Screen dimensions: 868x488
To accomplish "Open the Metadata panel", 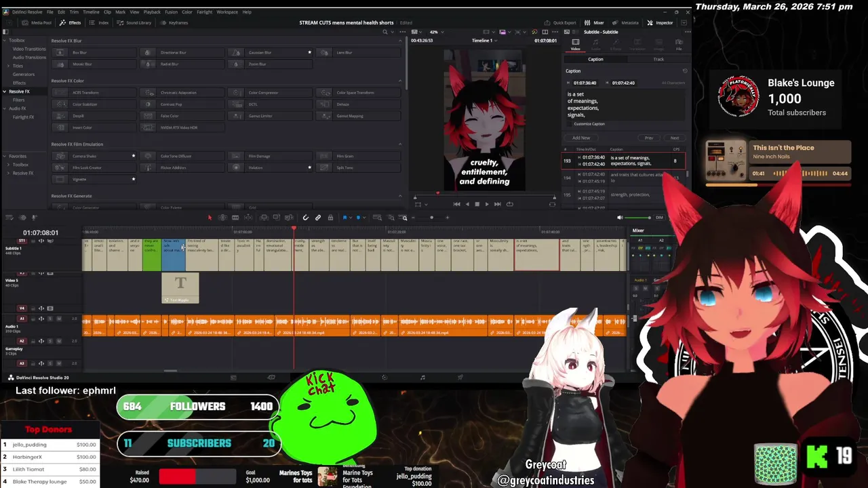I will click(x=625, y=22).
